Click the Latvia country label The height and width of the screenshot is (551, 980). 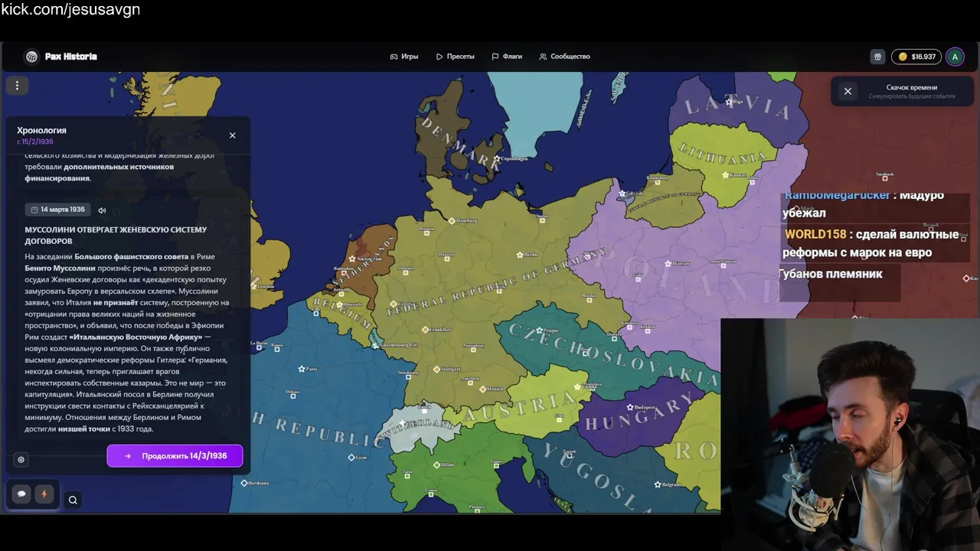coord(738,107)
